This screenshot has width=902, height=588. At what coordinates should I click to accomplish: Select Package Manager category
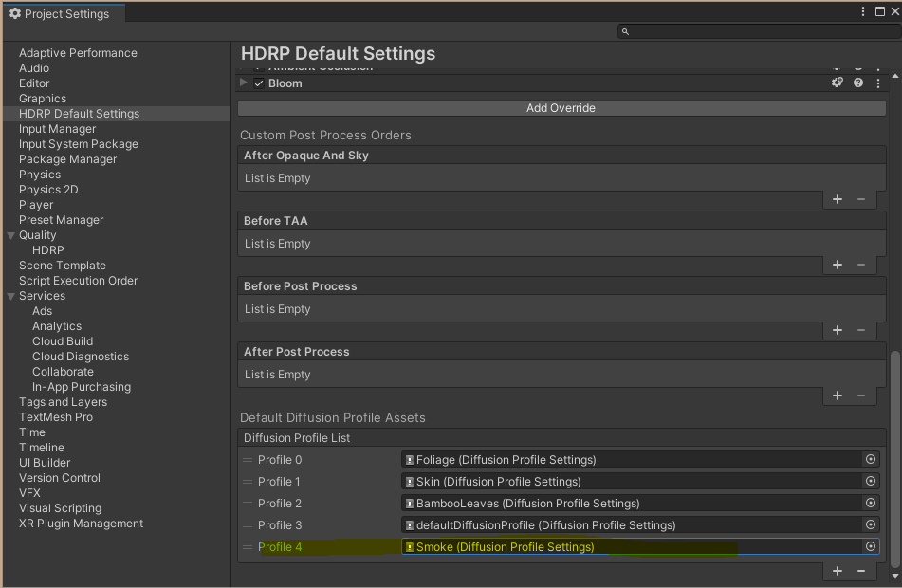coord(68,159)
